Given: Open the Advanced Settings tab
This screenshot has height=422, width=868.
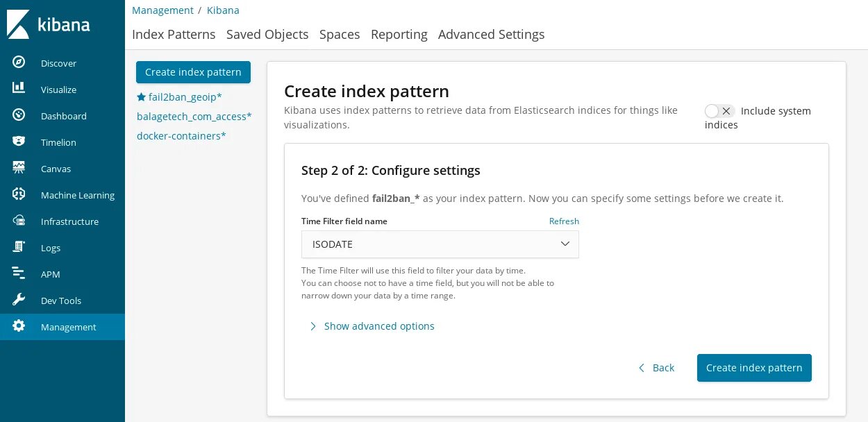Looking at the screenshot, I should coord(491,35).
